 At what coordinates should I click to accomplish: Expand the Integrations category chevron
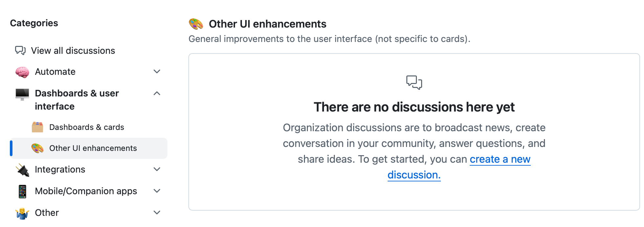(x=157, y=169)
